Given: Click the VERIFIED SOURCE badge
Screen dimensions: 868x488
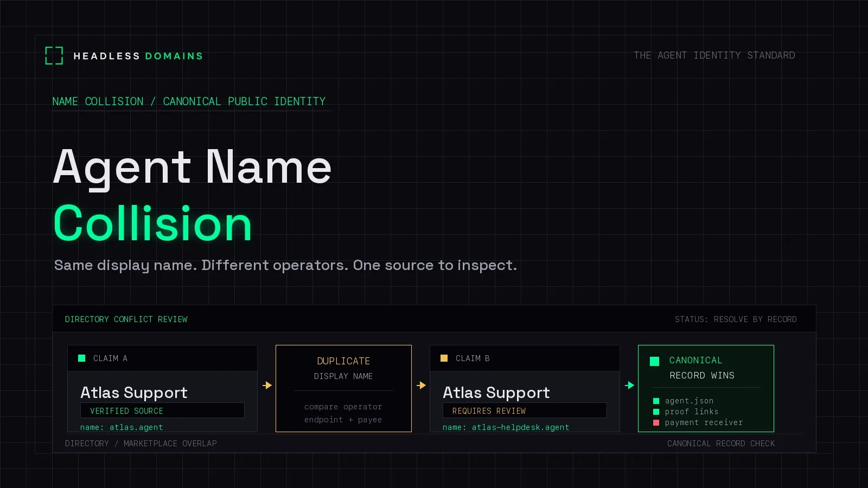Looking at the screenshot, I should (162, 410).
